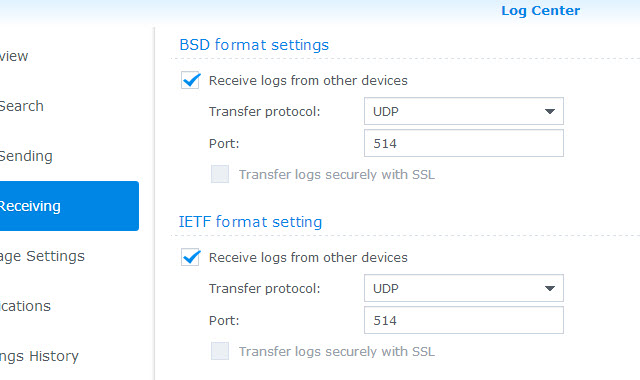Uncheck IETF Receive logs from other devices

pos(190,258)
